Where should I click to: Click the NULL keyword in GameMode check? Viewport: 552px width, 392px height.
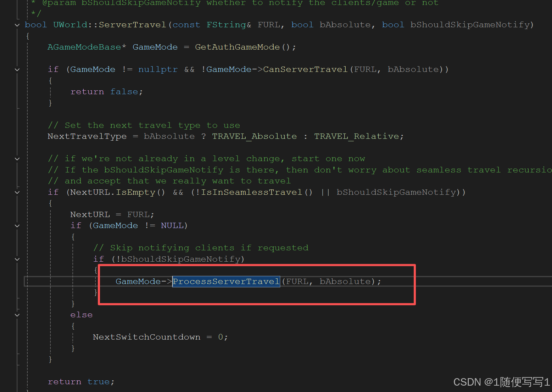172,226
